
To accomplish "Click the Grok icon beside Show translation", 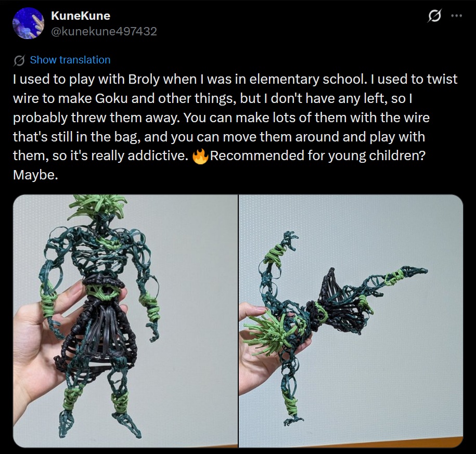I will point(19,60).
